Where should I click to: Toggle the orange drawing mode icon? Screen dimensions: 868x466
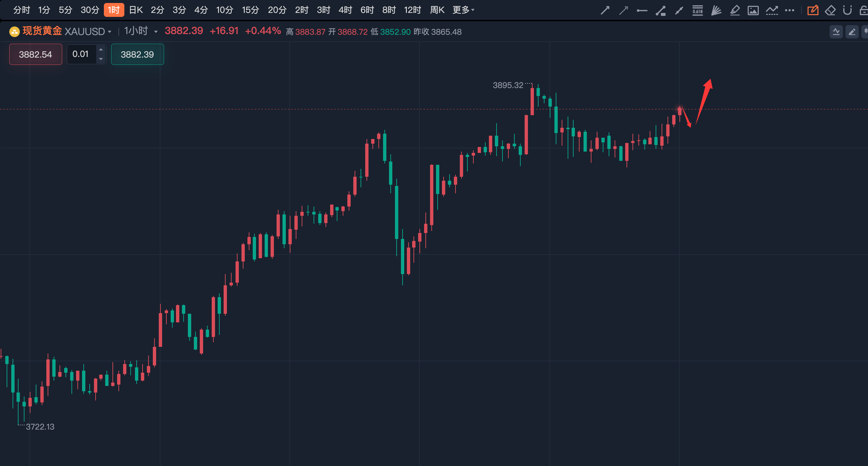tap(812, 11)
